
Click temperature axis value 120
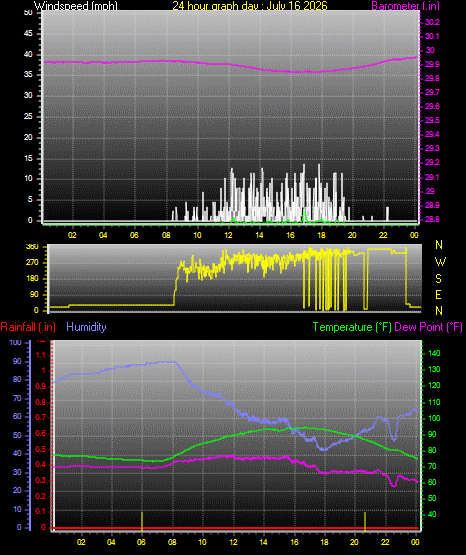click(434, 385)
